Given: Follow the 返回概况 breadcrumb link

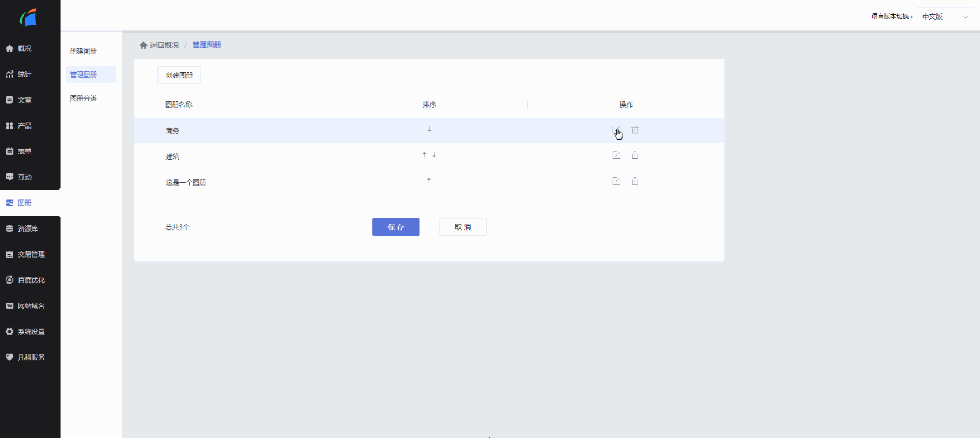Looking at the screenshot, I should [x=164, y=45].
